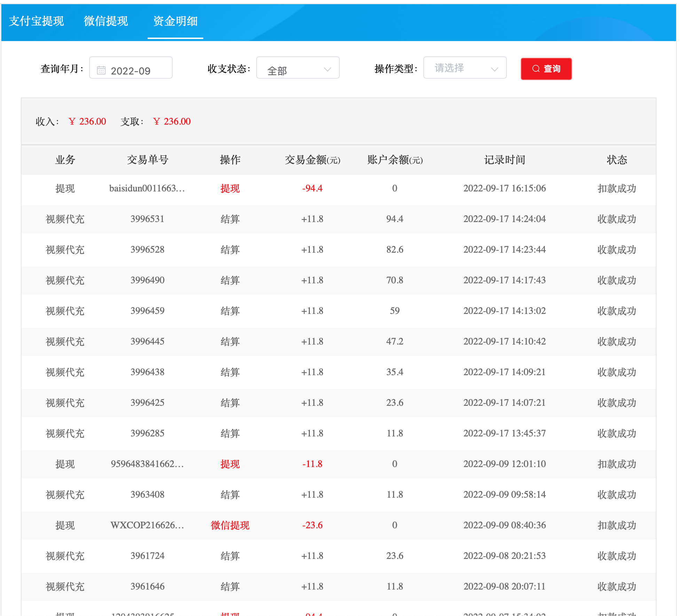Click the 操作 column header

(x=230, y=160)
